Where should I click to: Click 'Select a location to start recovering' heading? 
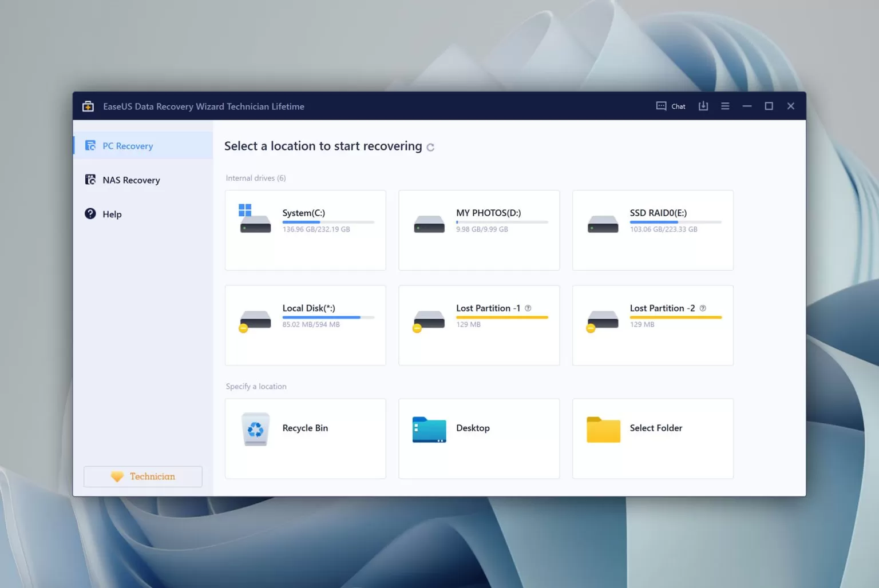coord(323,146)
